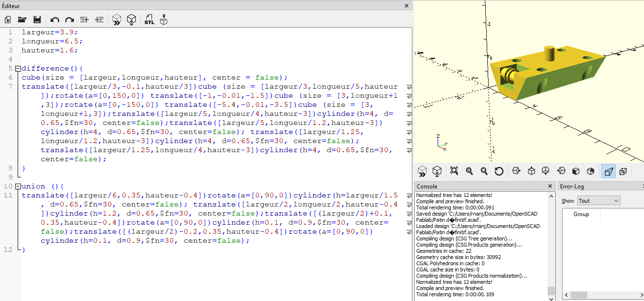644x301 pixels.
Task: Switch to orthogonal projection view
Action: coord(623,171)
